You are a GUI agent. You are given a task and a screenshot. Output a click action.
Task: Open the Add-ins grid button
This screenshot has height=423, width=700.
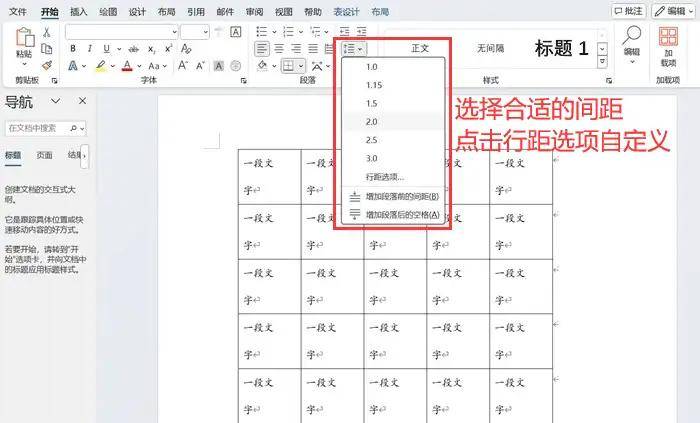click(668, 46)
